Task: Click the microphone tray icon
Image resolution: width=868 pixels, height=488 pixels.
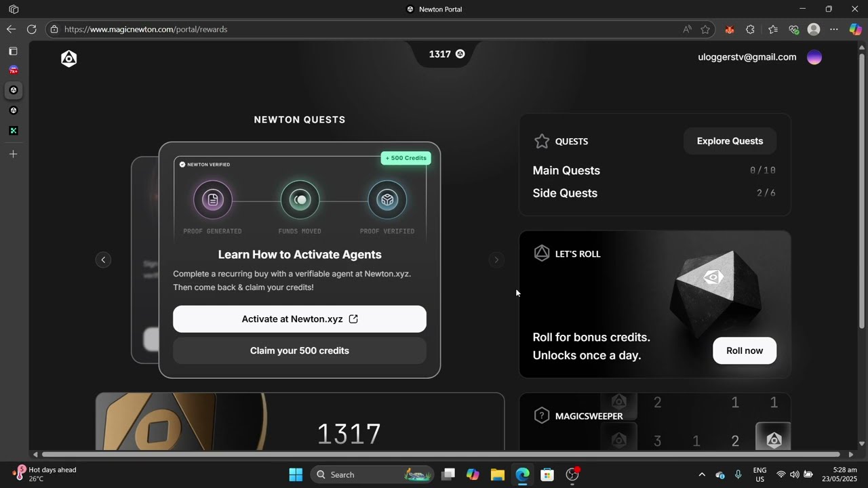Action: tap(738, 474)
